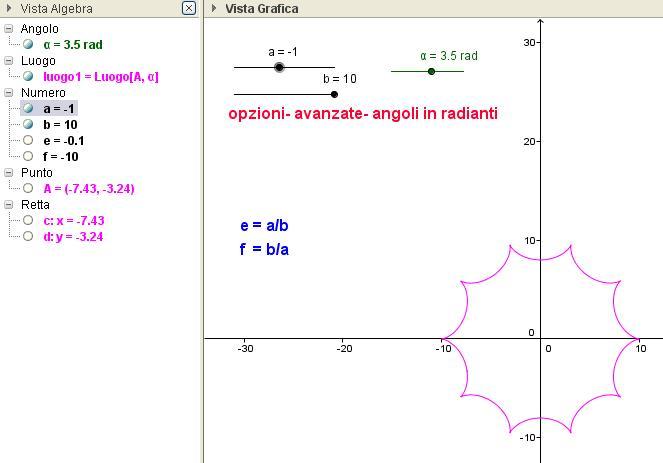
Task: Toggle visibility of number b = 10
Action: coord(28,124)
